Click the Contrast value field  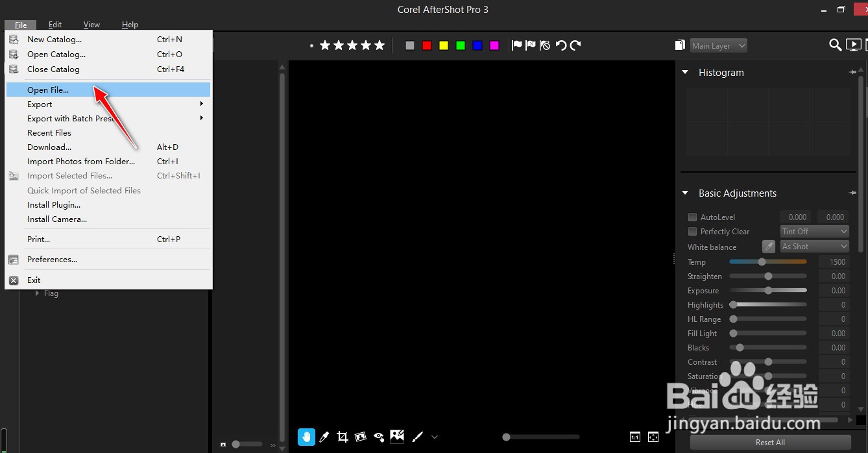[x=834, y=361]
